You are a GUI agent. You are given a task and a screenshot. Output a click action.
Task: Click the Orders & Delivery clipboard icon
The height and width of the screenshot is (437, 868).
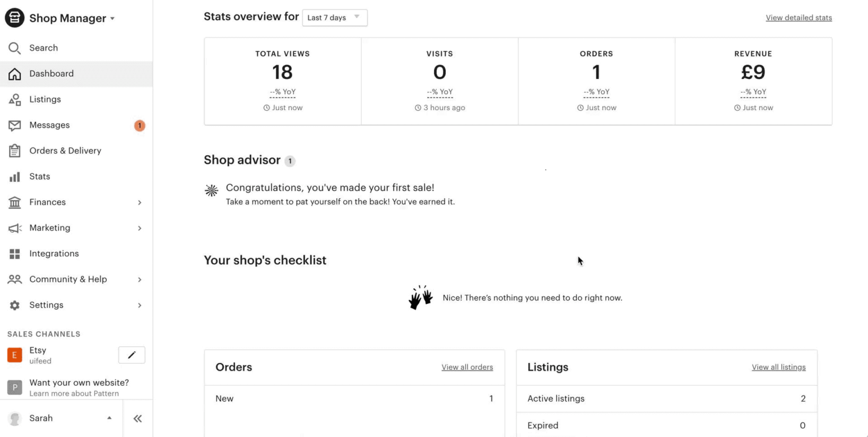click(15, 151)
